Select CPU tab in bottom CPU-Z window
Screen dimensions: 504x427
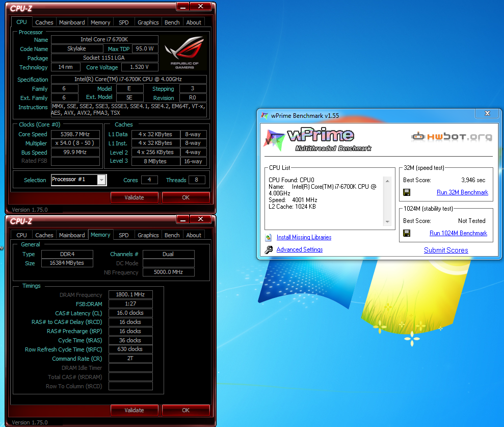pos(21,235)
